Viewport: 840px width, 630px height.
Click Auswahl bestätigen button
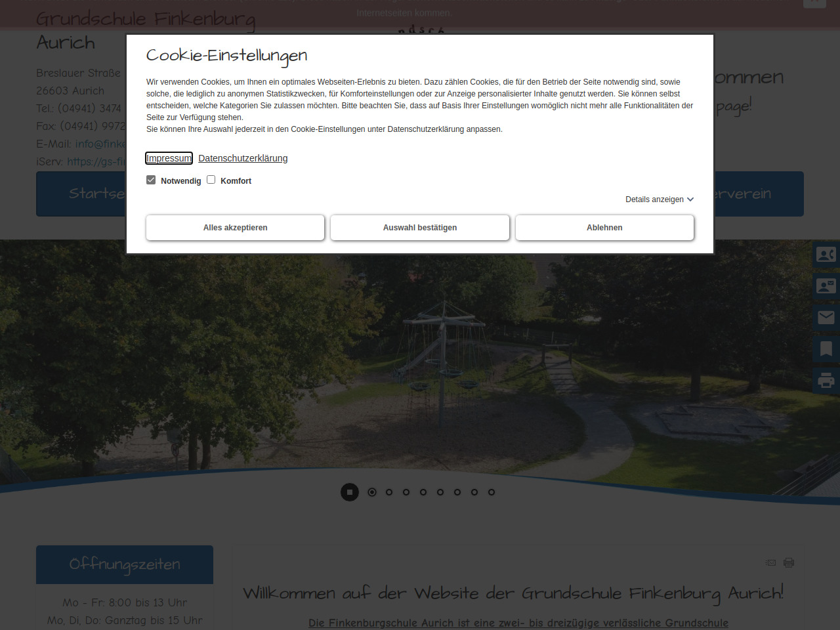420,228
